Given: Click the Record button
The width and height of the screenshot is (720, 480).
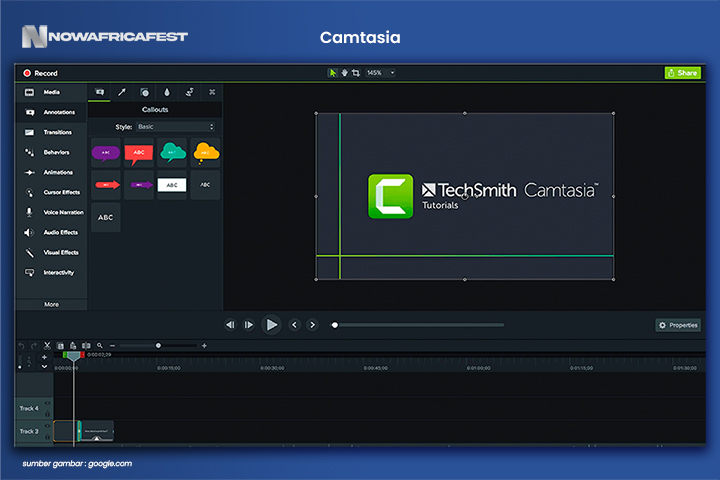Looking at the screenshot, I should pos(40,73).
